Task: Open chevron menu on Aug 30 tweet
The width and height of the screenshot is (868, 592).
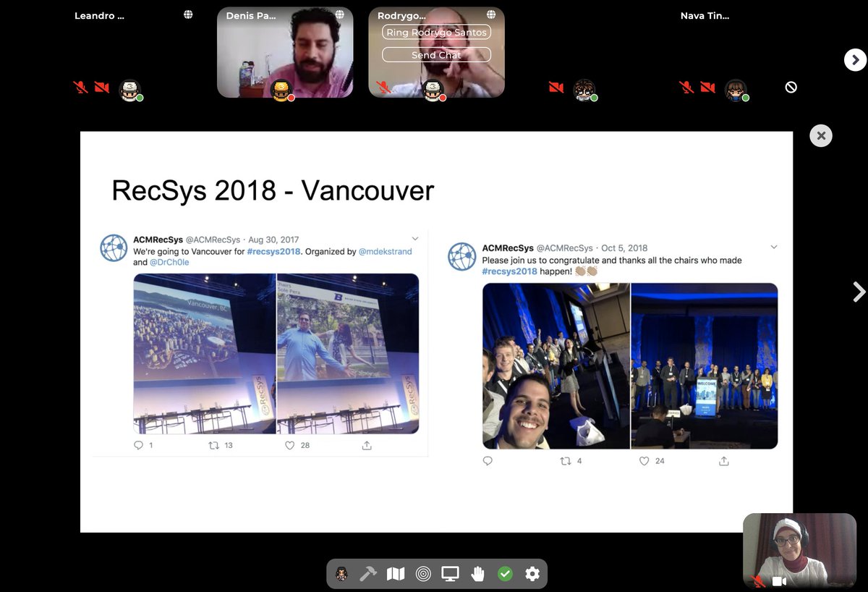Action: tap(415, 238)
